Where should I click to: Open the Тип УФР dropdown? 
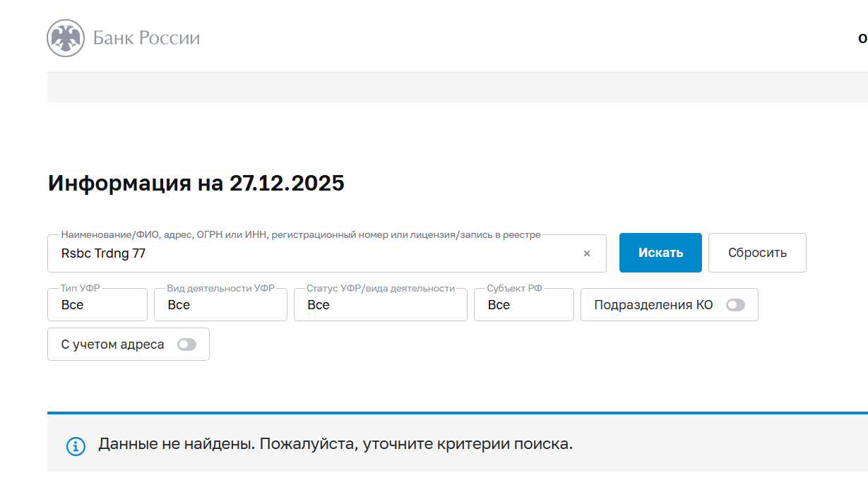97,305
